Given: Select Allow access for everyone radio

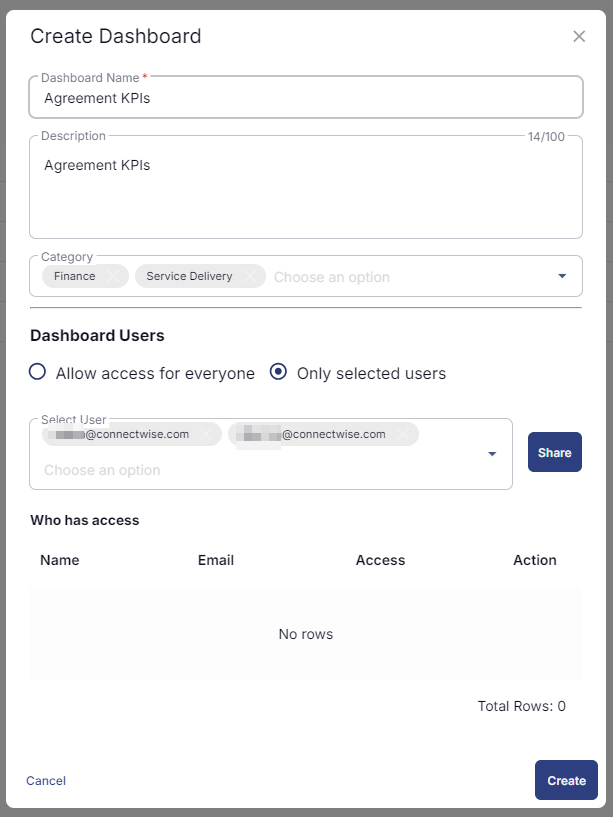Looking at the screenshot, I should click(38, 372).
